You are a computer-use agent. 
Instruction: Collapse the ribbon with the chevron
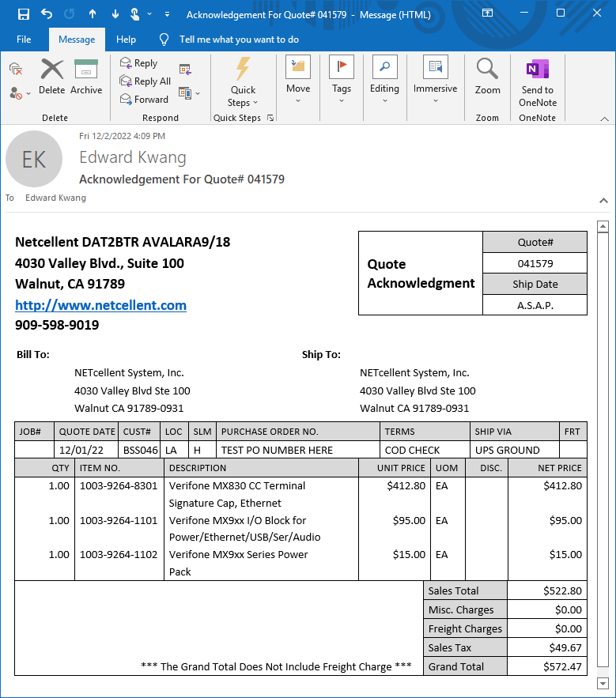tap(604, 119)
